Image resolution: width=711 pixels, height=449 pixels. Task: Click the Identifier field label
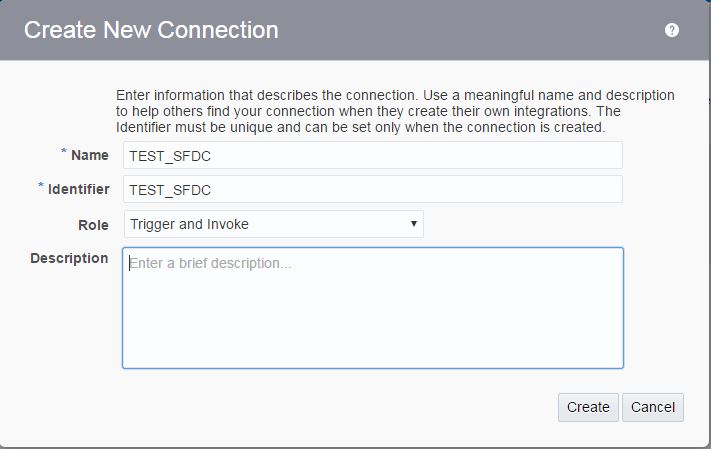pyautogui.click(x=78, y=189)
